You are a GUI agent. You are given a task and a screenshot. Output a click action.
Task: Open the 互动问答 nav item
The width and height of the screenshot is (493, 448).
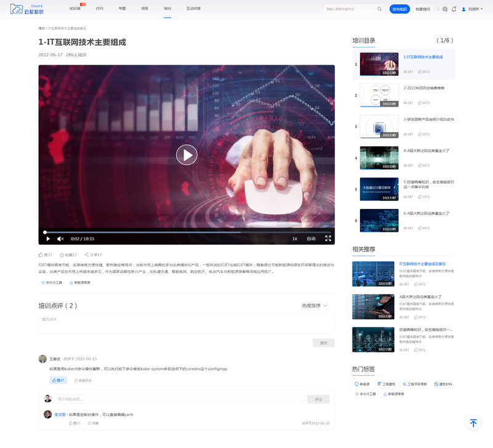[x=194, y=9]
